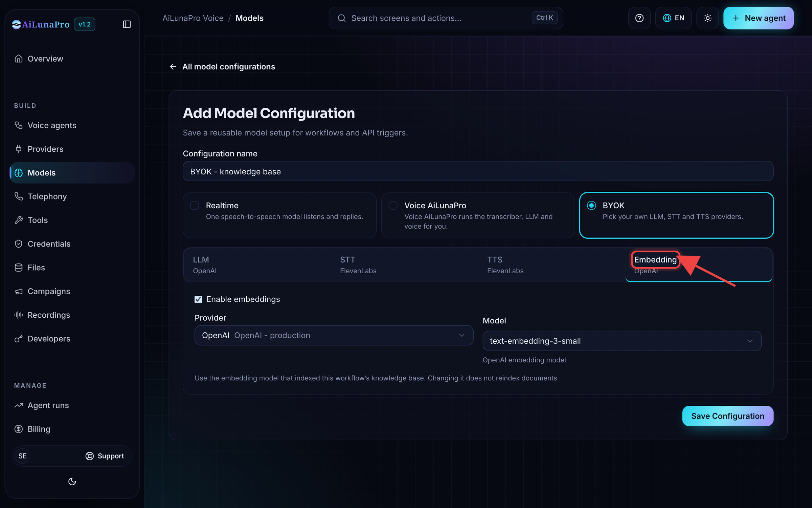Viewport: 812px width, 508px height.
Task: Focus the search screens and actions box
Action: [x=446, y=18]
